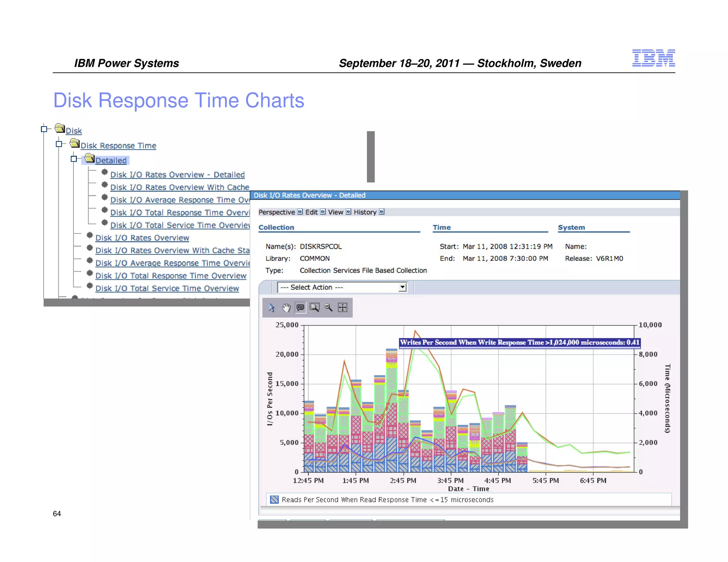Click the reset zoom crosshair tool

coord(343,308)
